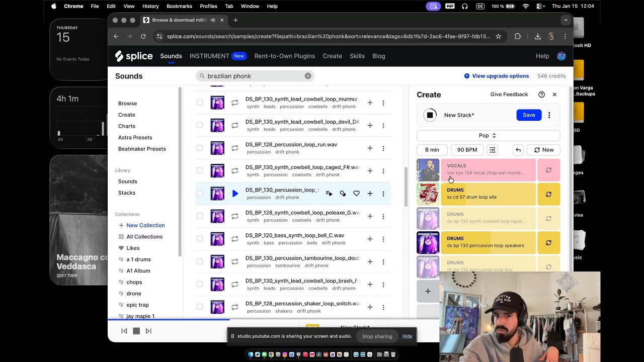
Task: Play the DS_BP_130_percussion_loop sample
Action: pos(235,194)
